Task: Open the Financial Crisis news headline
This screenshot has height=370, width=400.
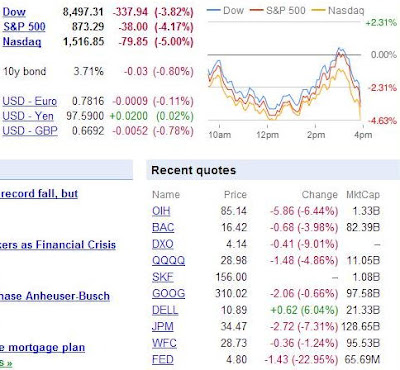Action: [x=58, y=245]
